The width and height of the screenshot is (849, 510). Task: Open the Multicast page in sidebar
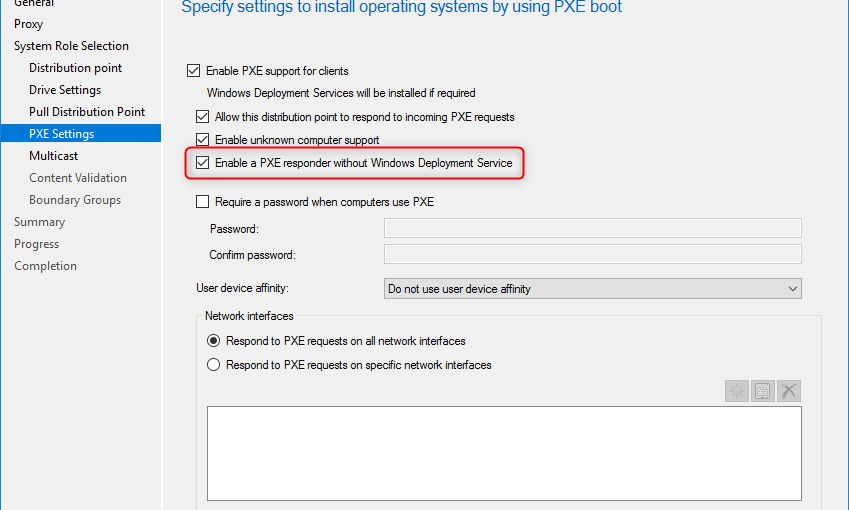pyautogui.click(x=54, y=156)
